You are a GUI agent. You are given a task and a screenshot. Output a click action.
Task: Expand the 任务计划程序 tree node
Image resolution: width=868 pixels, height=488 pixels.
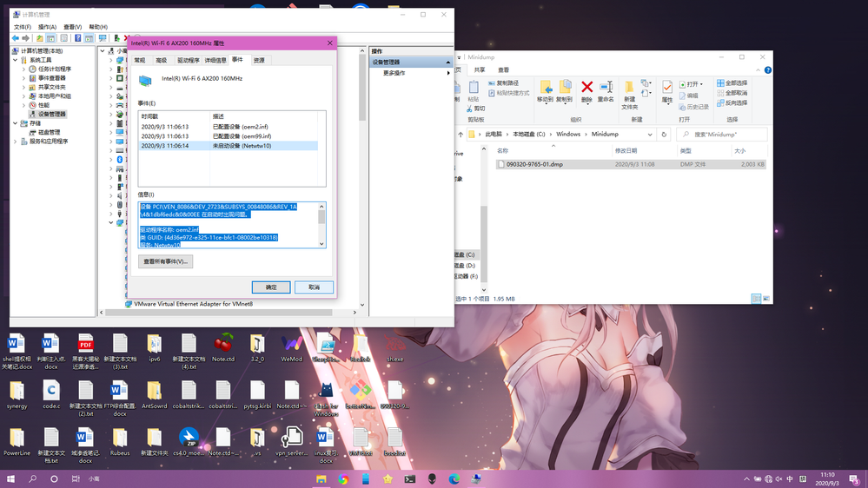pyautogui.click(x=23, y=69)
